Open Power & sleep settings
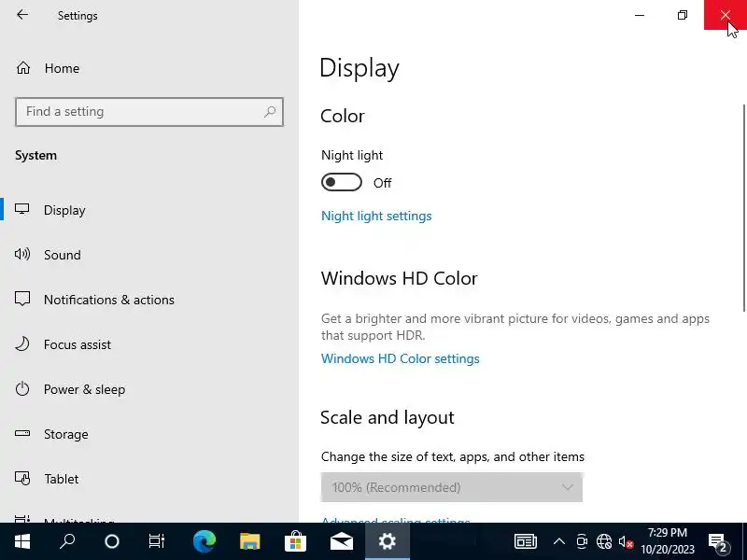Viewport: 747px width, 560px height. [149, 388]
